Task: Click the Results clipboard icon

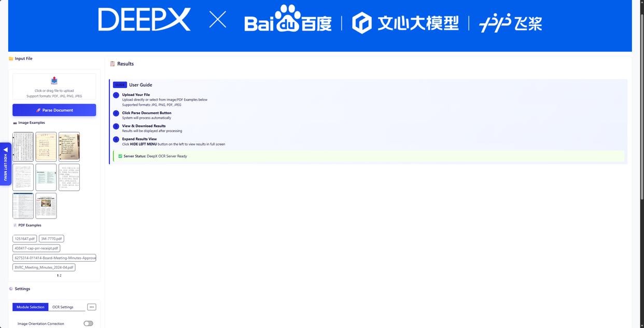Action: [x=113, y=64]
